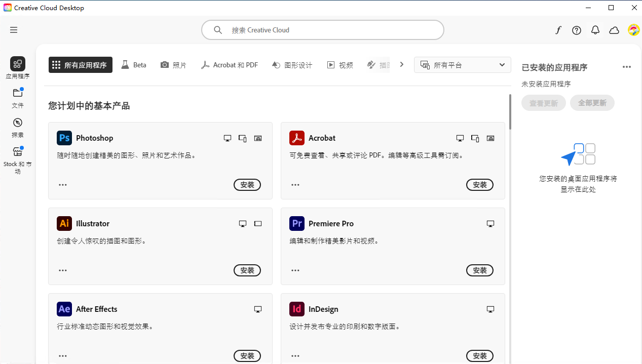Screen dimensions: 642x364
Task: Open Stock 和市场 in the sidebar
Action: (18, 160)
